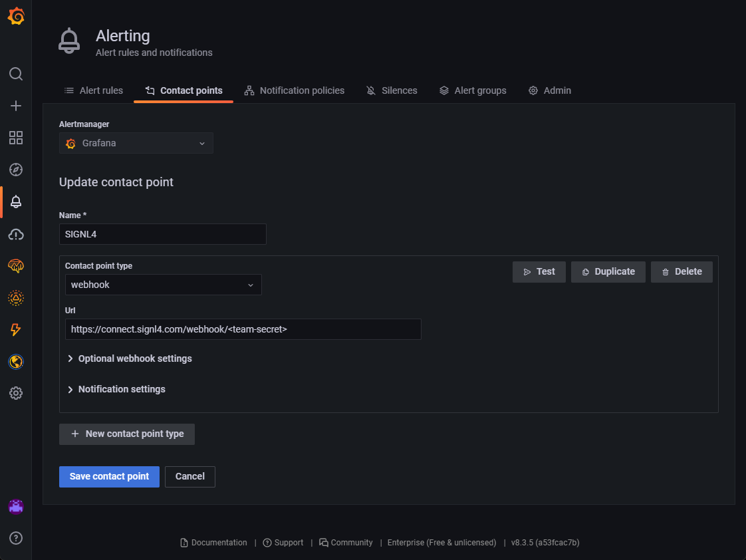The width and height of the screenshot is (746, 560).
Task: Click the Duplicate button
Action: pos(608,271)
